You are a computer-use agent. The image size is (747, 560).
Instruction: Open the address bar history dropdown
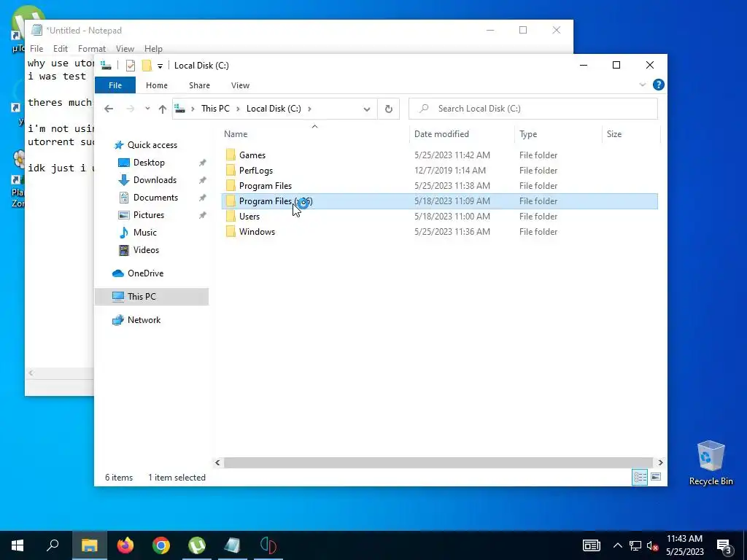point(367,109)
